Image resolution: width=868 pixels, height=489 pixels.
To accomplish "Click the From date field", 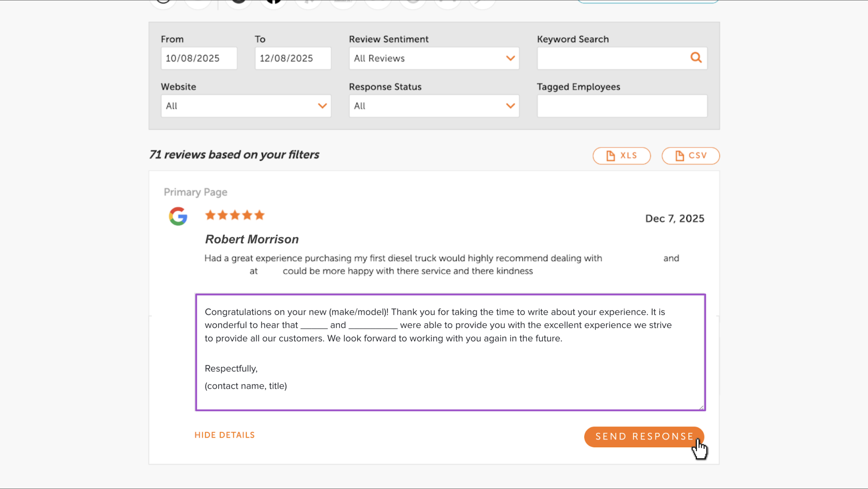I will (199, 58).
